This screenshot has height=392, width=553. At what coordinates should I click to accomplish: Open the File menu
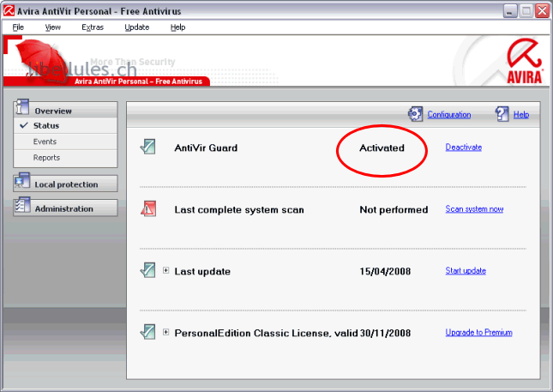(x=18, y=27)
